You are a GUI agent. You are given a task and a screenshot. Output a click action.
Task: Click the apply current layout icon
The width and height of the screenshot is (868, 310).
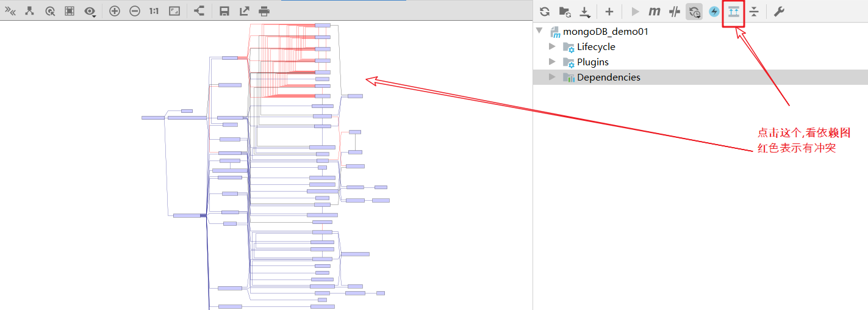[199, 10]
